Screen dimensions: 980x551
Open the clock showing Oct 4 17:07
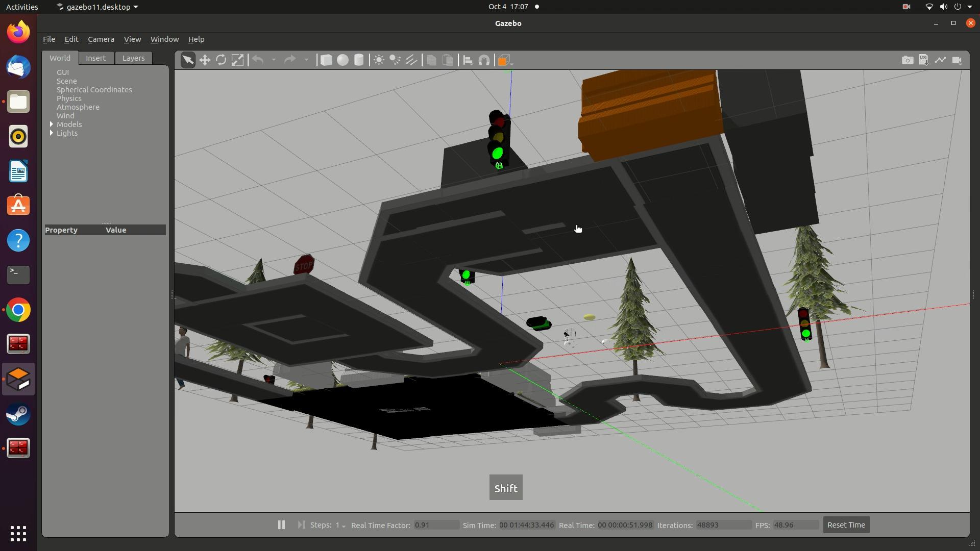click(508, 7)
